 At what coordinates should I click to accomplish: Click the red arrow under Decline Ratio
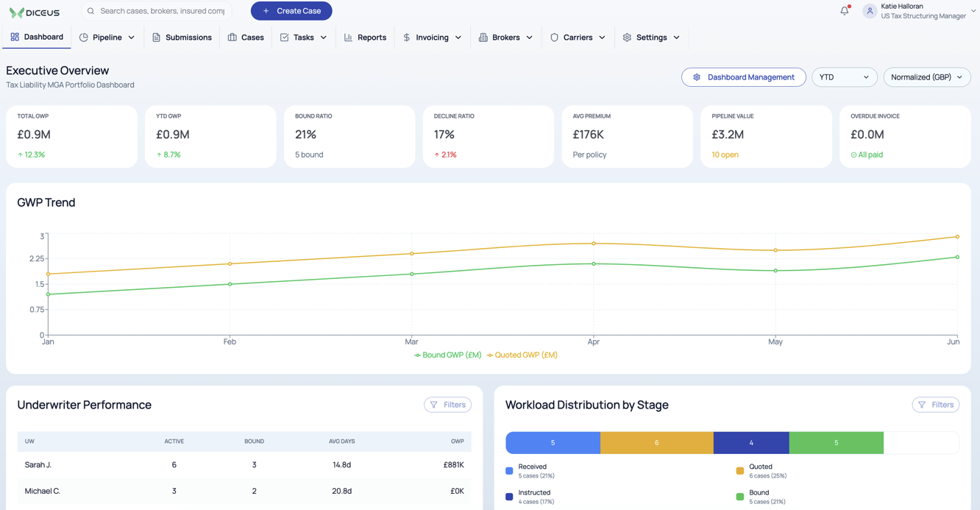coord(437,155)
